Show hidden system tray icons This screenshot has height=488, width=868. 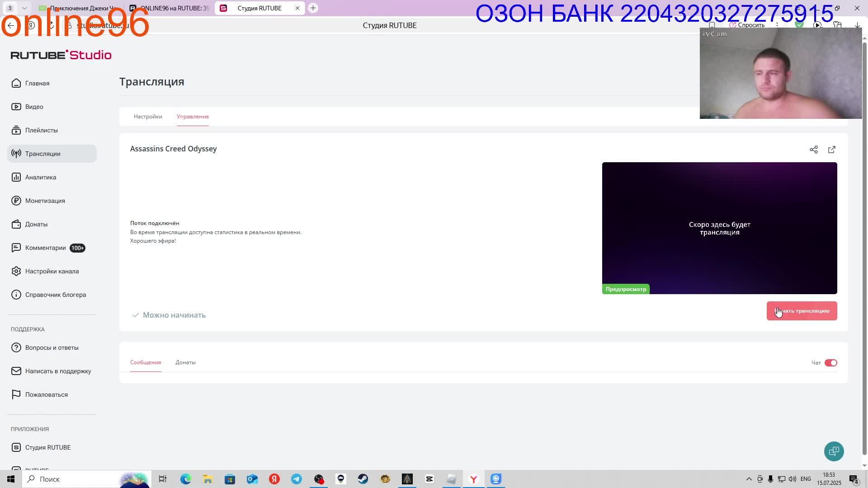[x=749, y=479]
